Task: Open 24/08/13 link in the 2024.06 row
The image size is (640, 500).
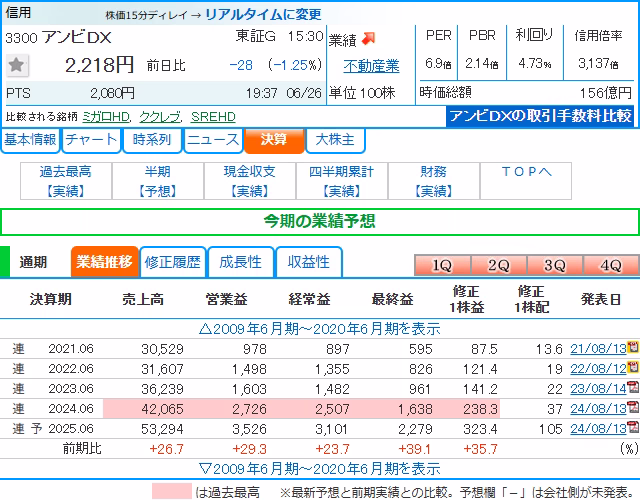Action: point(598,409)
